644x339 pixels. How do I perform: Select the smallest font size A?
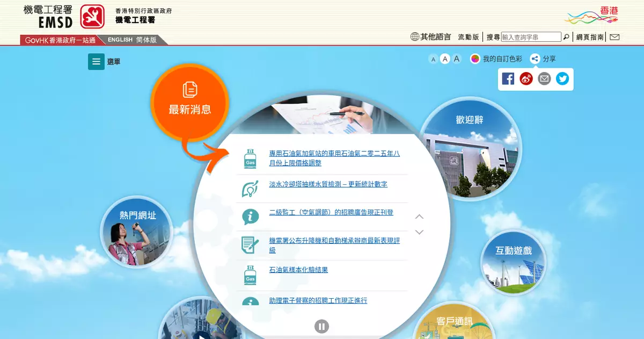[433, 60]
